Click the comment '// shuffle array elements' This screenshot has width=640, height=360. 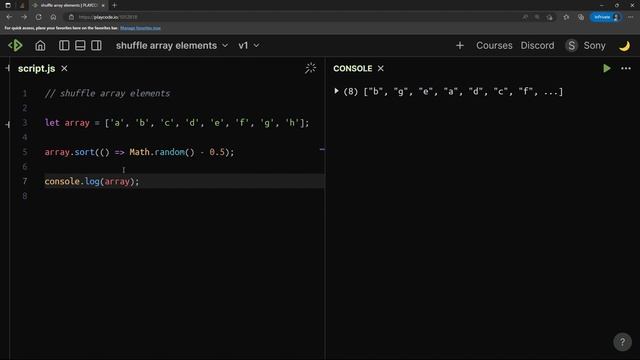coord(107,93)
